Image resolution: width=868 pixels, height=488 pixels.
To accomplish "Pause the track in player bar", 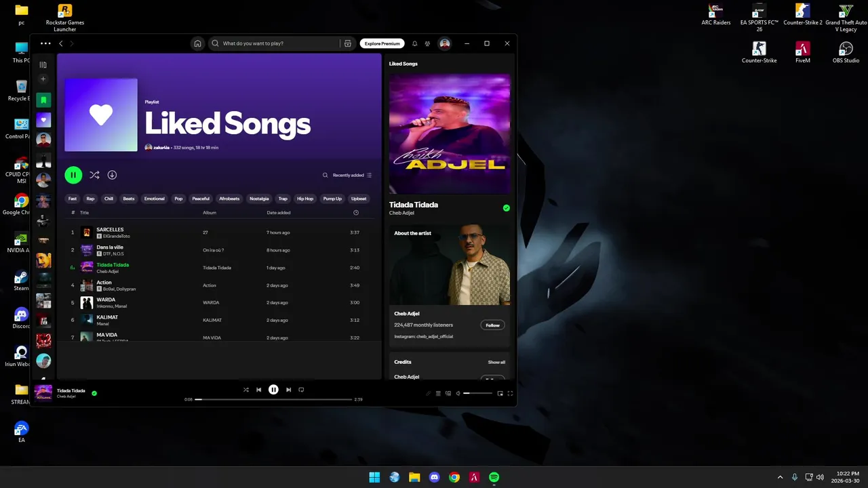I will point(273,390).
